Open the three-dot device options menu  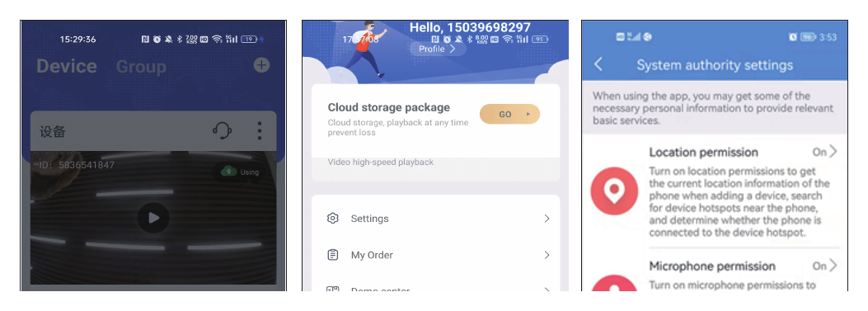pyautogui.click(x=259, y=131)
